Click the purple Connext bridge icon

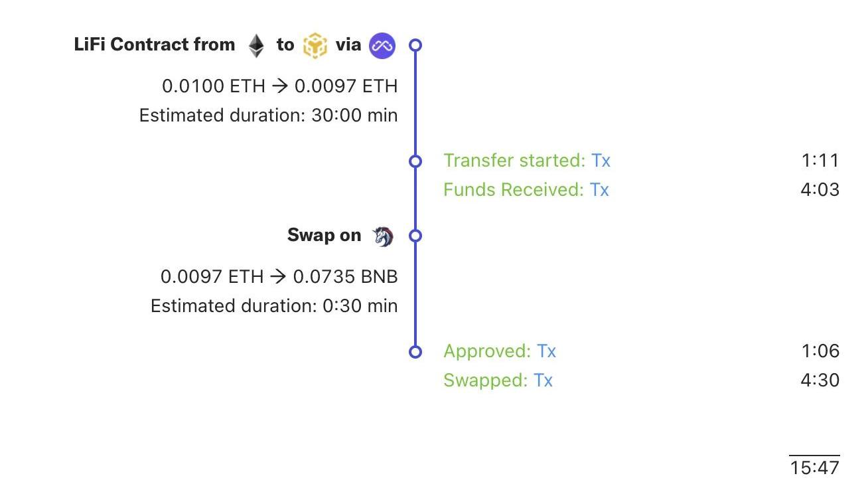[x=382, y=46]
